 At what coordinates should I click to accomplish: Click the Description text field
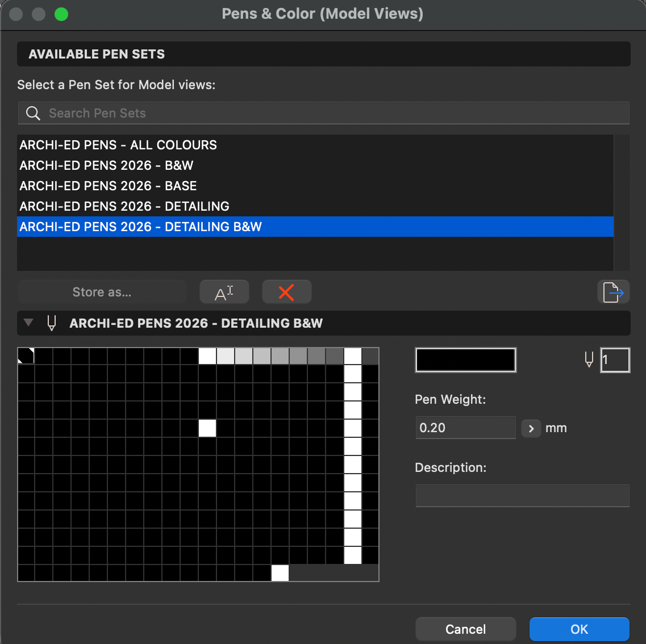tap(522, 496)
